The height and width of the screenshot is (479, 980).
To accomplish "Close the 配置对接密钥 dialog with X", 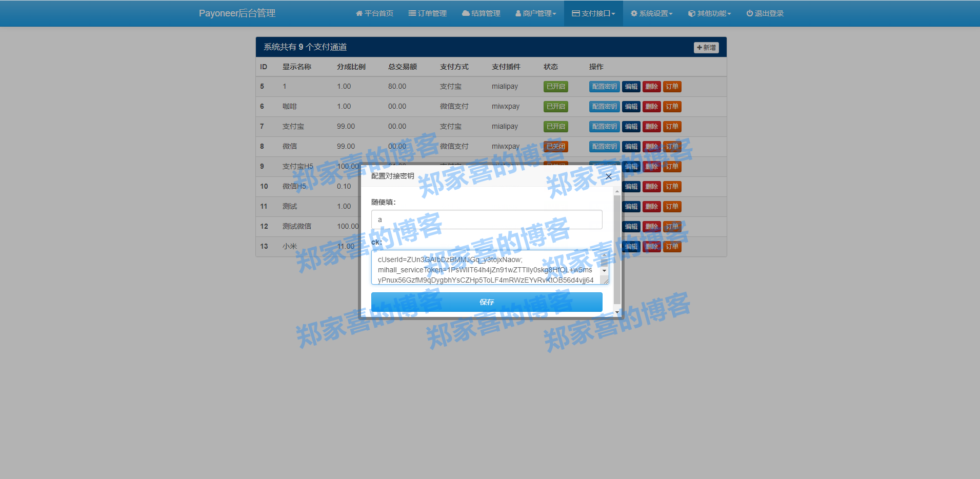I will [x=609, y=176].
